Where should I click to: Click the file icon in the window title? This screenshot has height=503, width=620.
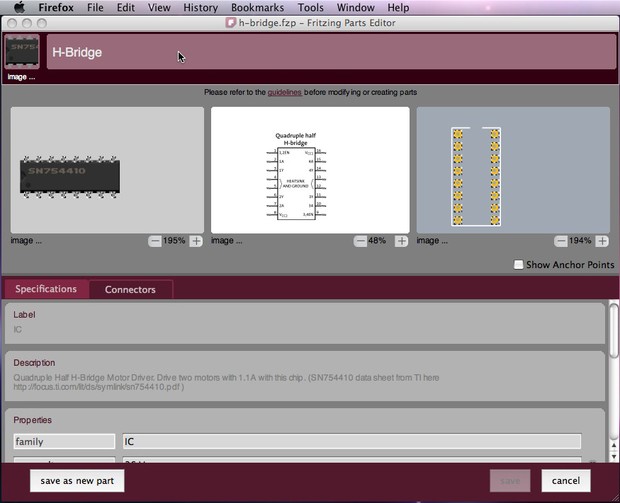[231, 23]
